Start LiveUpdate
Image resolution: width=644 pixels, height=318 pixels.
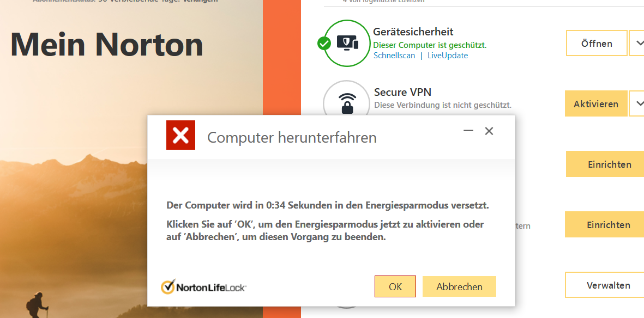coord(447,55)
